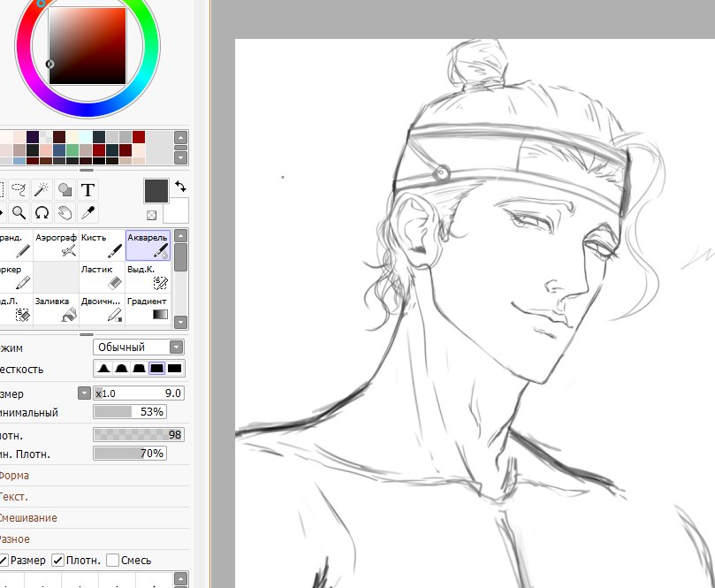
Task: Click brush list scroll up arrow
Action: tap(180, 236)
